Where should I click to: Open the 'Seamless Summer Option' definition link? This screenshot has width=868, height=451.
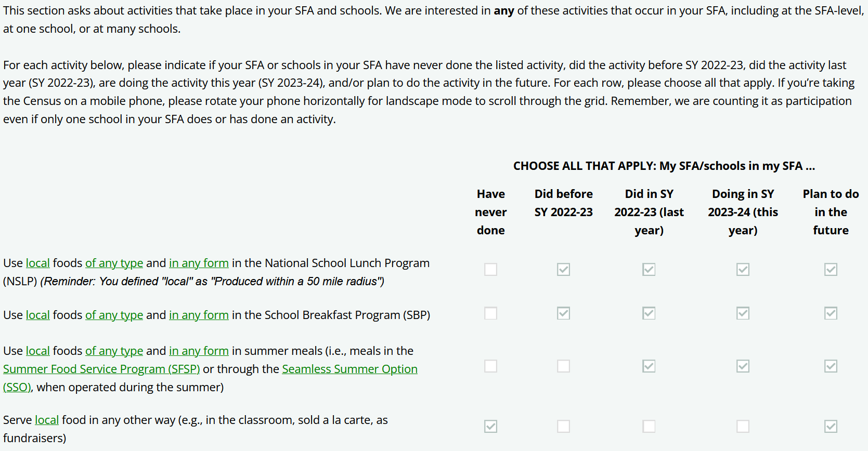click(x=349, y=369)
